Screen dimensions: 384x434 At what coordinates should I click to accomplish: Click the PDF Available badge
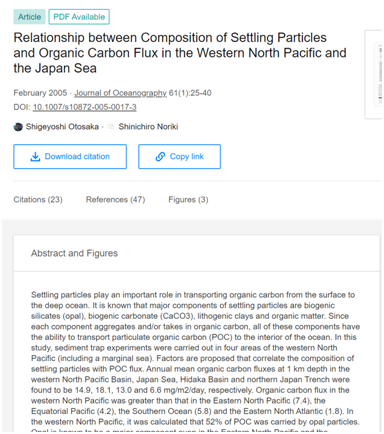79,17
